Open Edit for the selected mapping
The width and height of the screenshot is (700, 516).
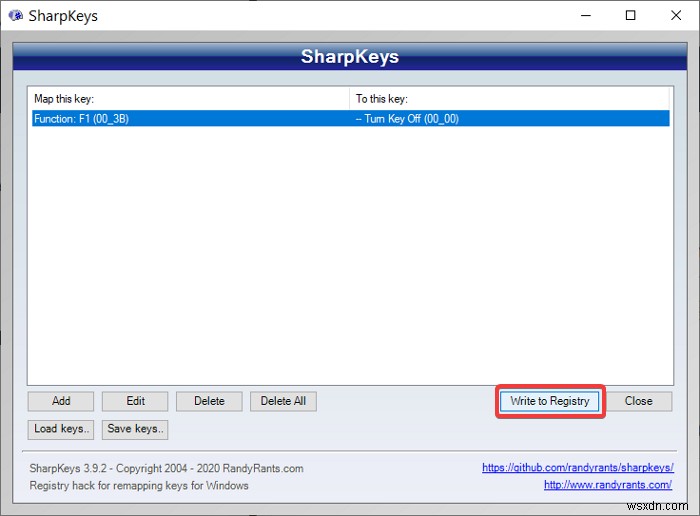pos(135,401)
